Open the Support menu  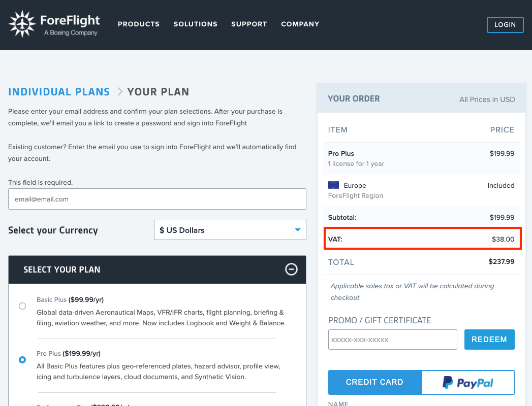coord(249,24)
